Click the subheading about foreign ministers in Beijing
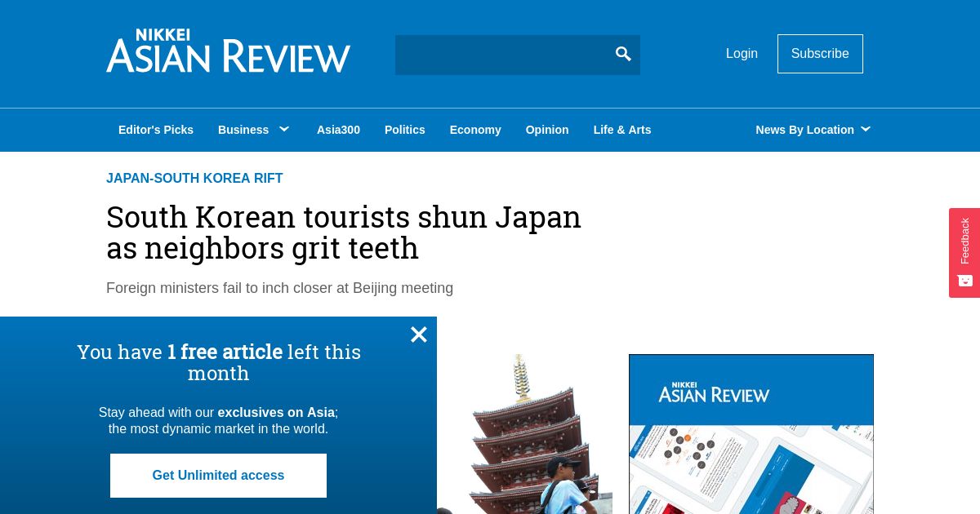Image resolution: width=980 pixels, height=514 pixels. (x=279, y=288)
